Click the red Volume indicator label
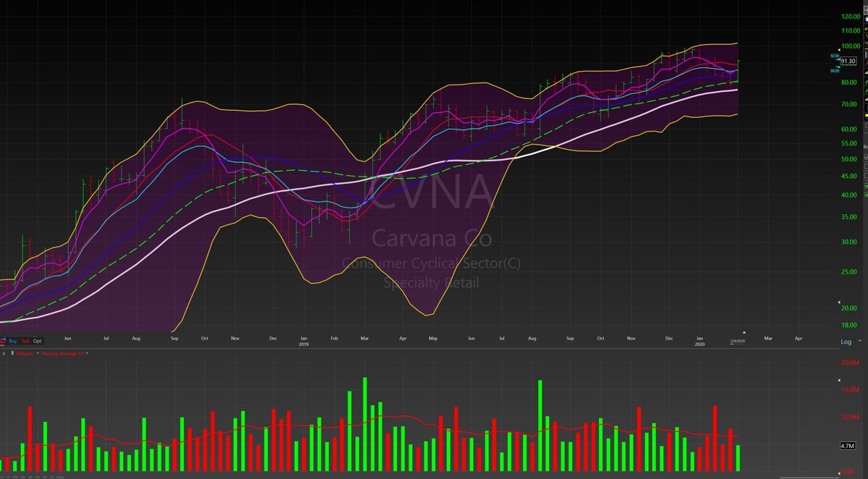Viewport: 868px width, 479px height. click(25, 354)
